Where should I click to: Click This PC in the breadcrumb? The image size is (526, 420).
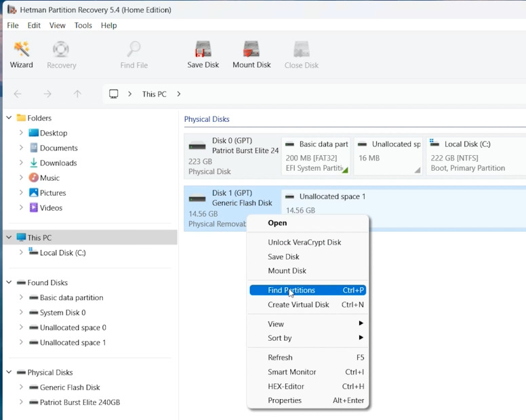coord(154,94)
